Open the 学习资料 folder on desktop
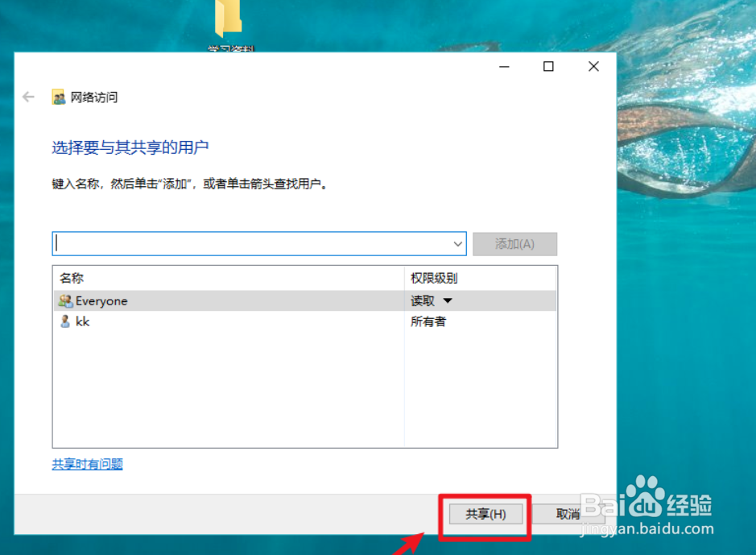Screen dimensions: 756x555 pos(228,20)
